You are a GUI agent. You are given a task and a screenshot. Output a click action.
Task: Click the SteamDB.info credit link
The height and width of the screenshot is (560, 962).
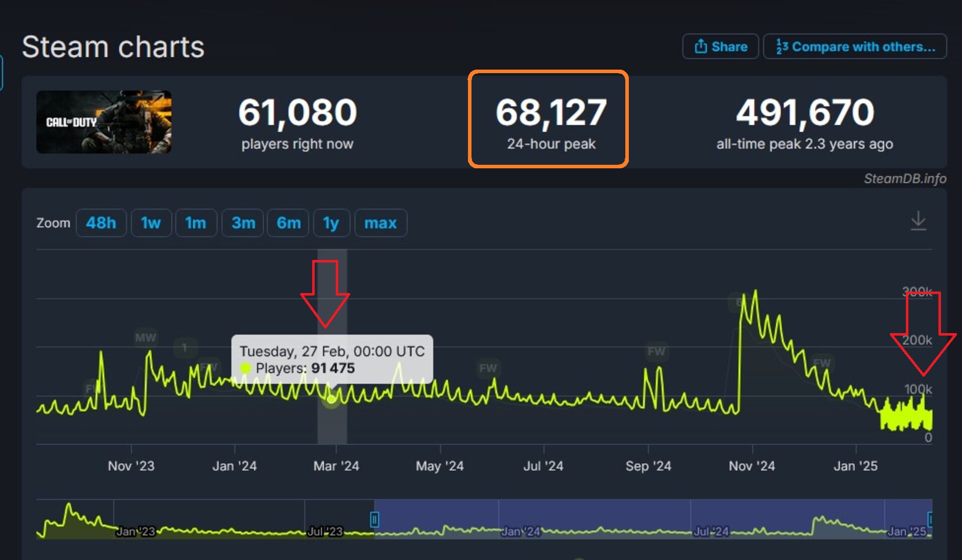click(904, 179)
